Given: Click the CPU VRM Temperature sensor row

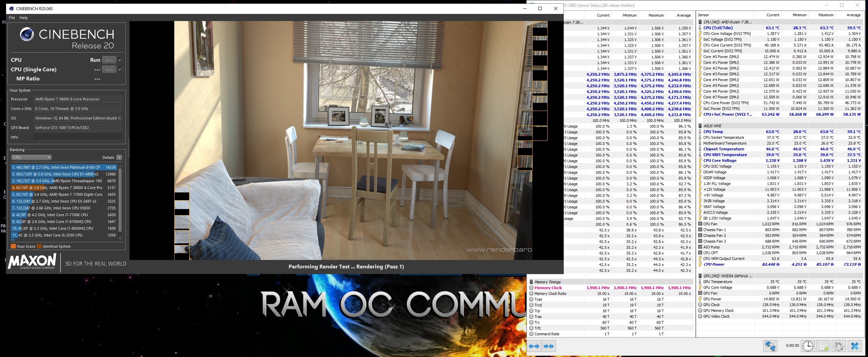Looking at the screenshot, I should click(x=780, y=155).
